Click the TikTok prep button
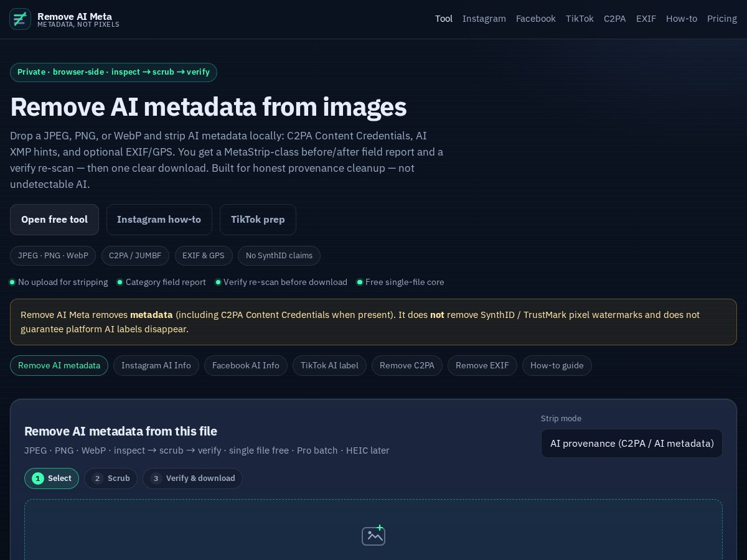The height and width of the screenshot is (560, 747). [x=258, y=220]
